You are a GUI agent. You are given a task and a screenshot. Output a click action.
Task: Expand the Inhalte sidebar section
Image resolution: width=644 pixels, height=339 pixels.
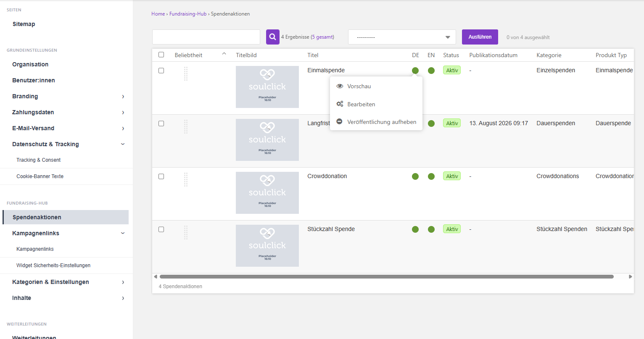coord(123,298)
